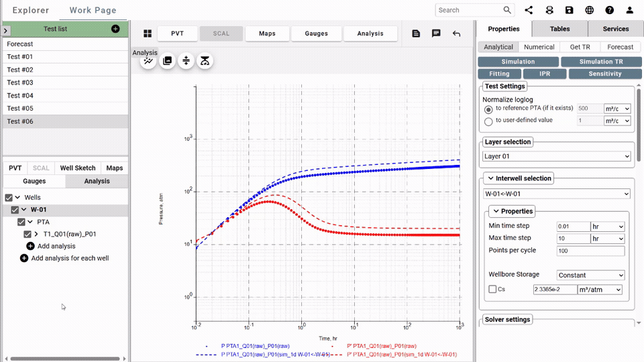Click the Sensitivity button

pyautogui.click(x=605, y=74)
